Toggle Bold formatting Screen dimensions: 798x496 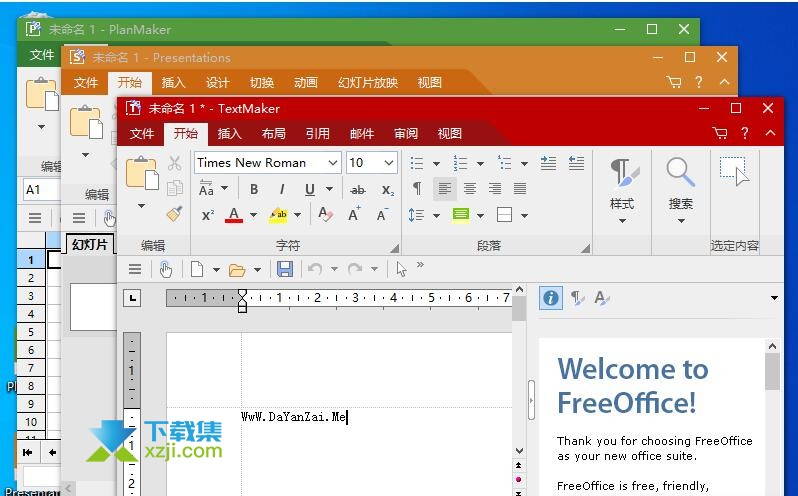[254, 189]
